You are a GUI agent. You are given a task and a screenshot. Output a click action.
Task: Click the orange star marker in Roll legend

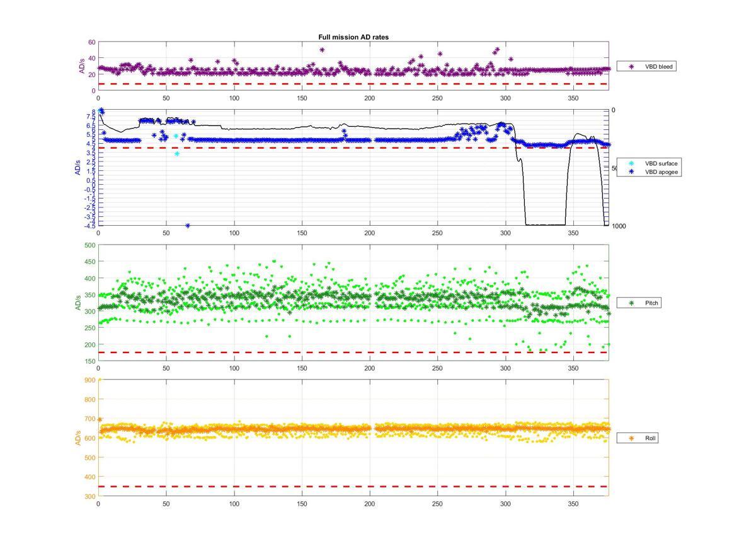pyautogui.click(x=631, y=438)
